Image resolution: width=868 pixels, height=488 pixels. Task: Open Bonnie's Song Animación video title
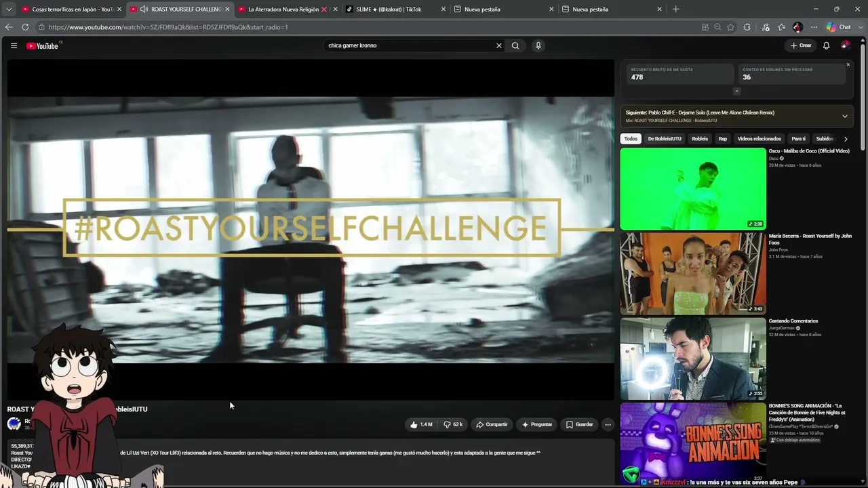[x=808, y=412]
